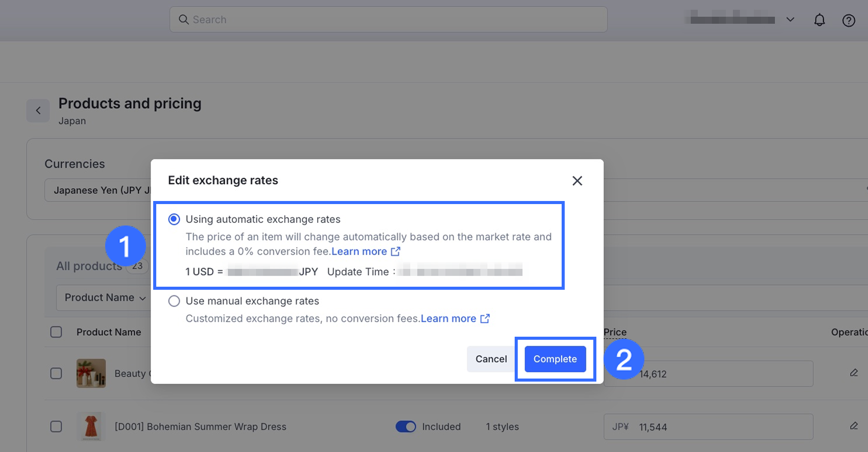Expand the Product Name filter dropdown
The image size is (868, 452).
105,297
